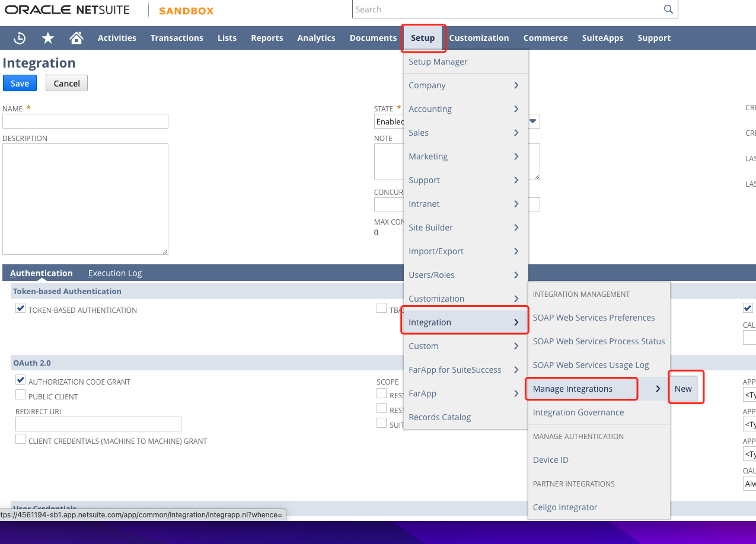The image size is (756, 544).
Task: Tick the TBA checkbox beside Token-Based Authentication
Action: click(x=382, y=308)
